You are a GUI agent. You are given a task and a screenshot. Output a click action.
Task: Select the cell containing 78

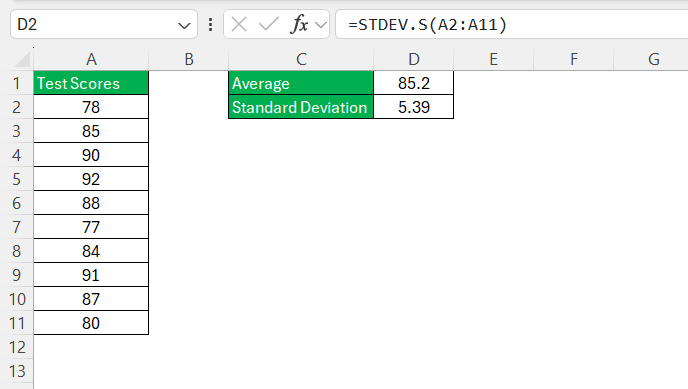click(x=91, y=107)
